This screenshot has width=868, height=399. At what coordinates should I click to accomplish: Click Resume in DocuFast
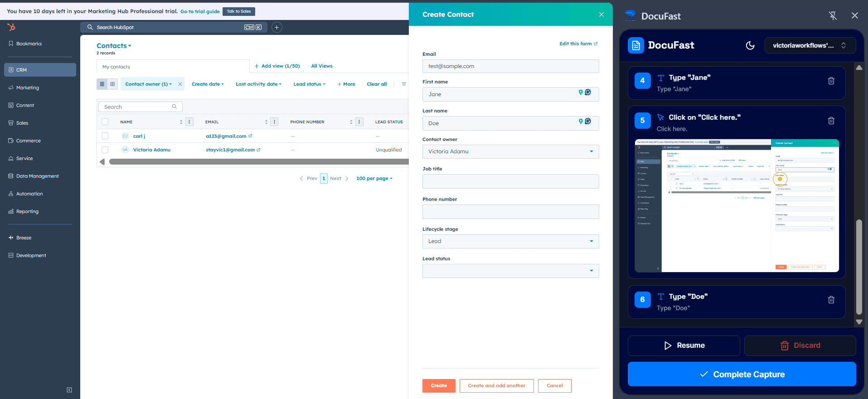(684, 345)
